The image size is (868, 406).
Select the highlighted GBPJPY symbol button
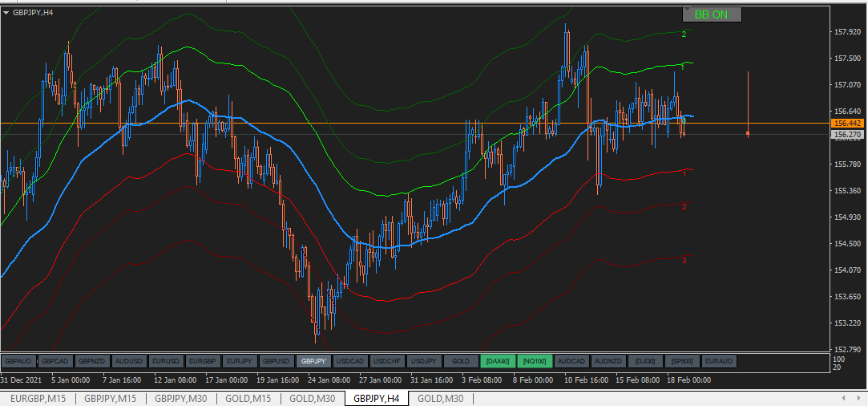click(313, 362)
